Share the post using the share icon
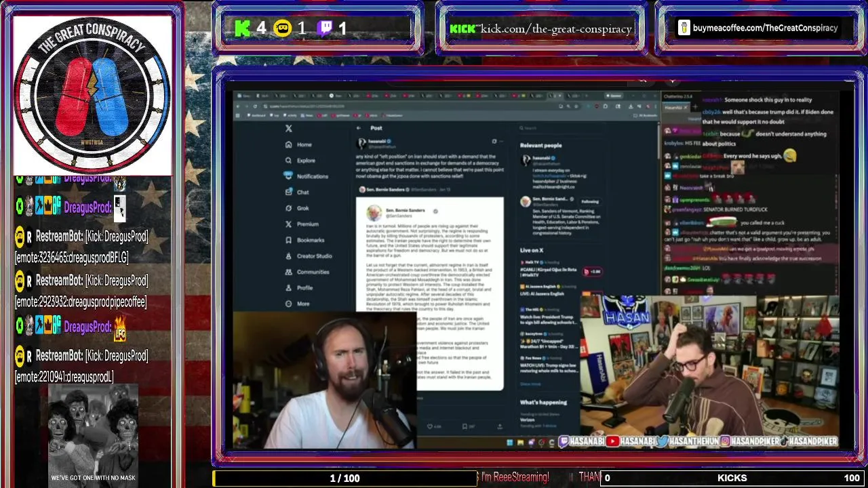868x488 pixels. click(x=500, y=426)
